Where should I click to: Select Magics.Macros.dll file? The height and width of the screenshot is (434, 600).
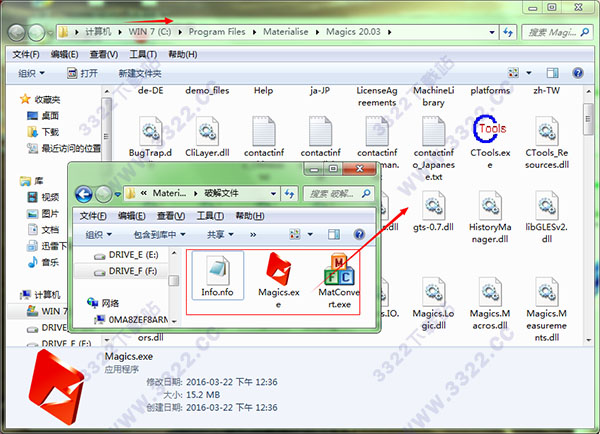pos(490,303)
